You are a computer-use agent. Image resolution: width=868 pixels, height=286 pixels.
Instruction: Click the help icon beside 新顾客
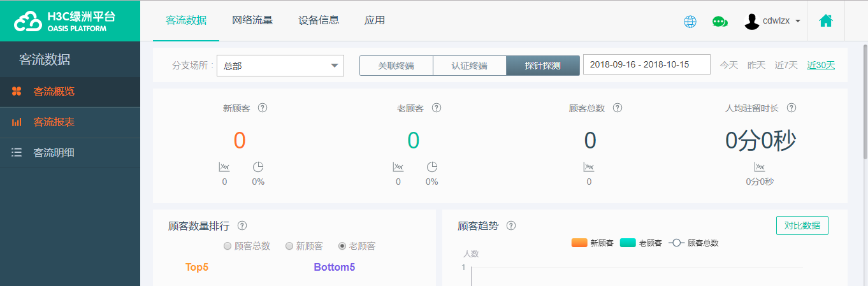coord(263,108)
